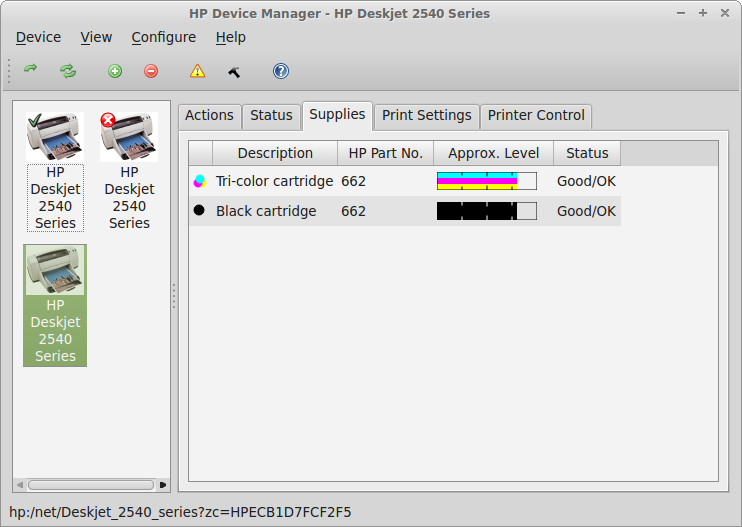Click the toolbar drag handle
This screenshot has width=742, height=527.
(x=9, y=71)
